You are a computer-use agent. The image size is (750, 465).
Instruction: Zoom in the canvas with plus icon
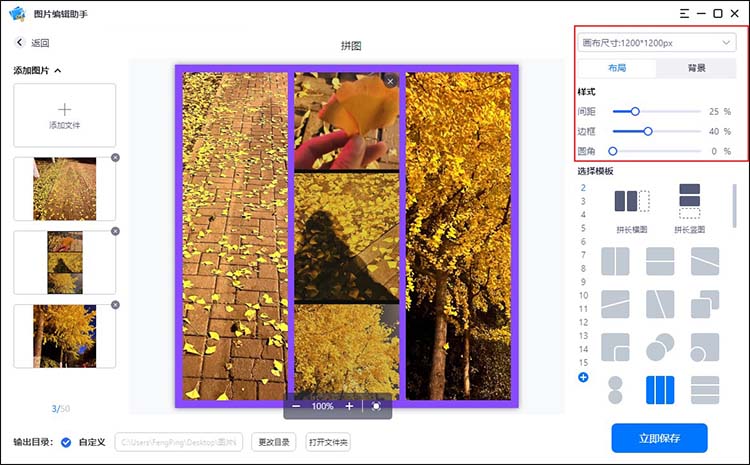point(349,406)
